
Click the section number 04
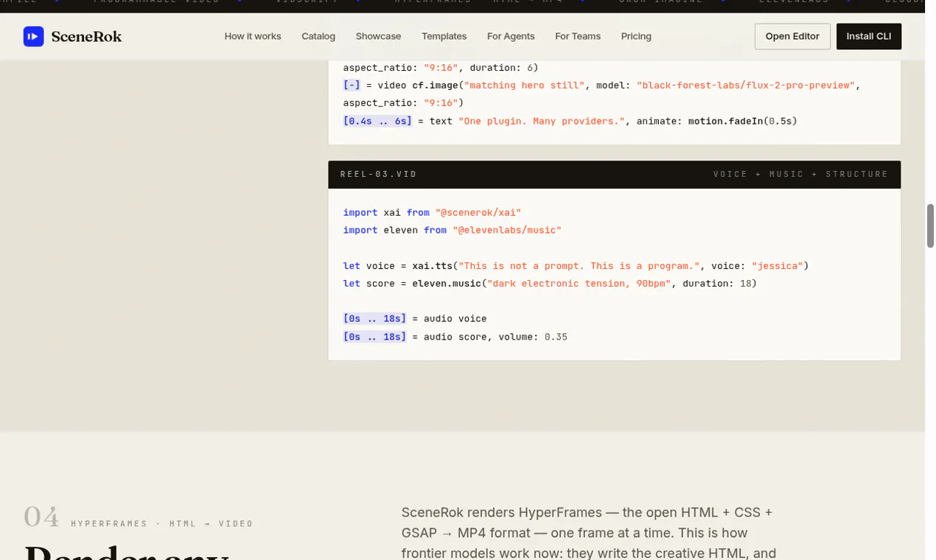(41, 517)
